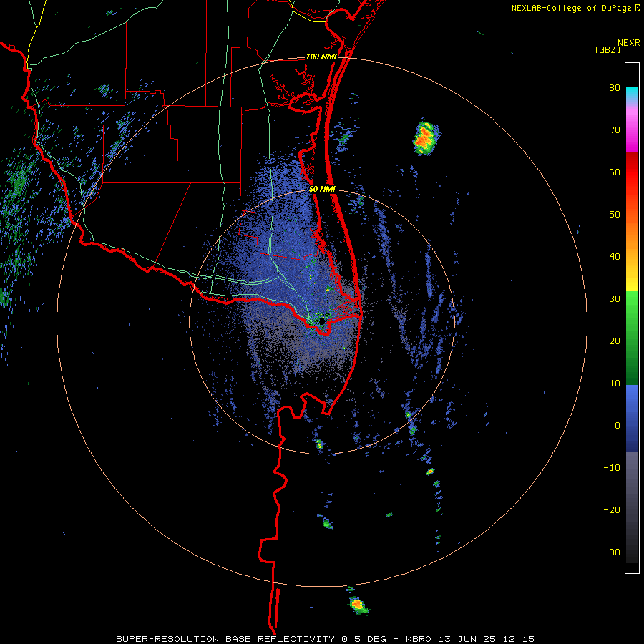644x644 pixels.
Task: Click the 100 NMI range ring label
Action: [x=321, y=57]
